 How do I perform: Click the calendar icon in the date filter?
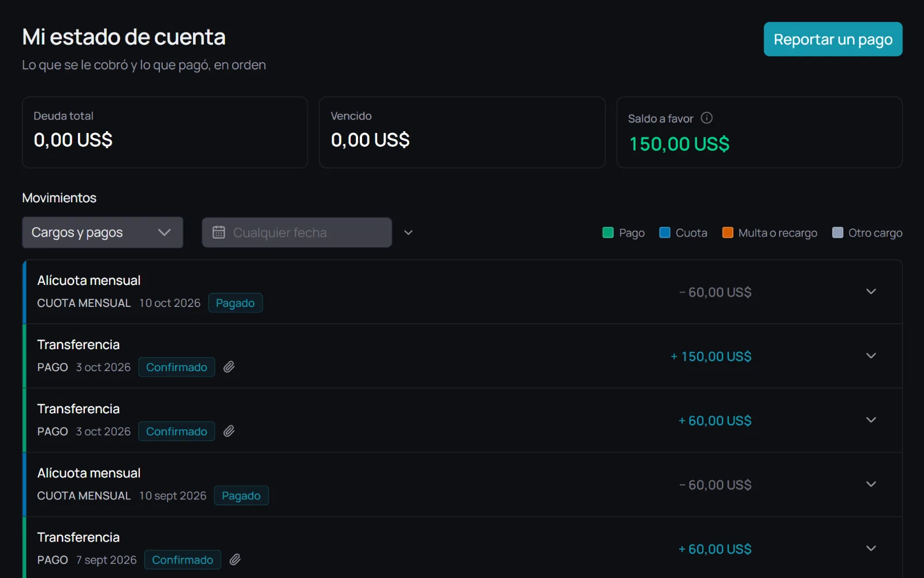point(219,232)
